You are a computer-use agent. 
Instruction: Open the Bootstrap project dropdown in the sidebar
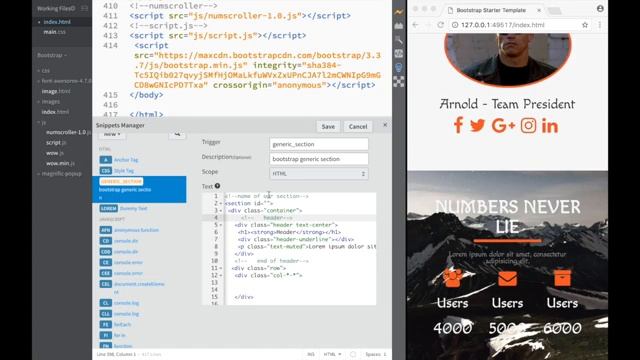pos(52,55)
